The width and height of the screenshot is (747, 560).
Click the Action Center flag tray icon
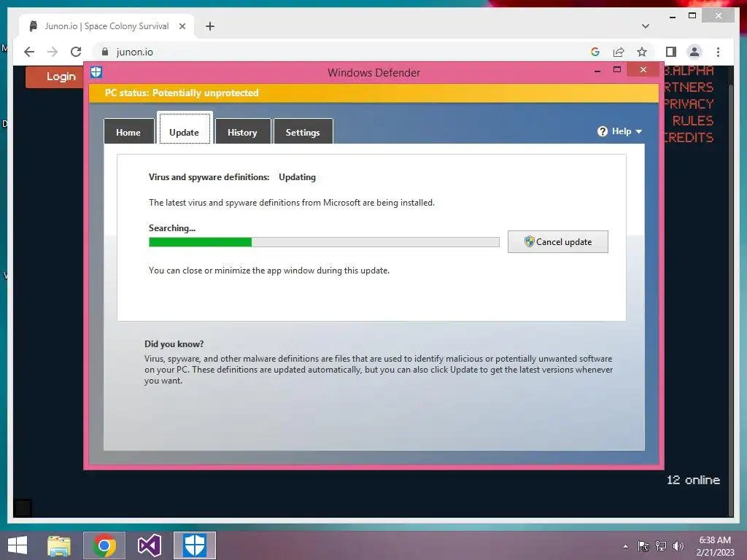643,546
